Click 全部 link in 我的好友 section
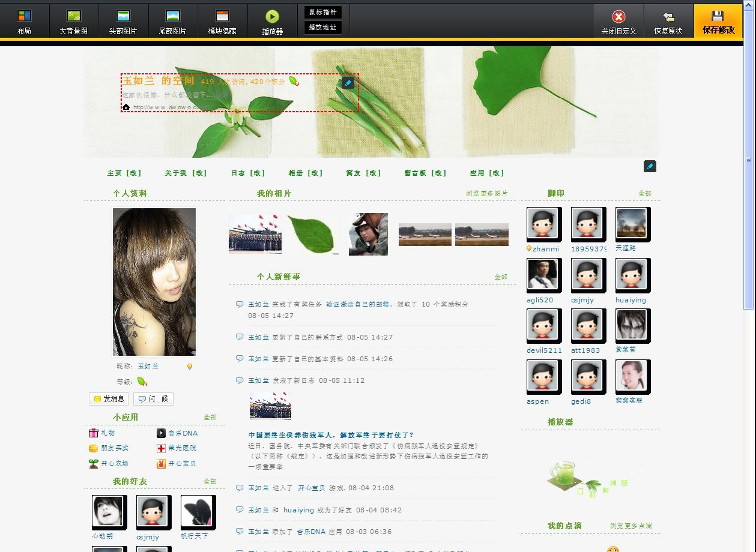Viewport: 756px width, 552px height. pyautogui.click(x=210, y=481)
